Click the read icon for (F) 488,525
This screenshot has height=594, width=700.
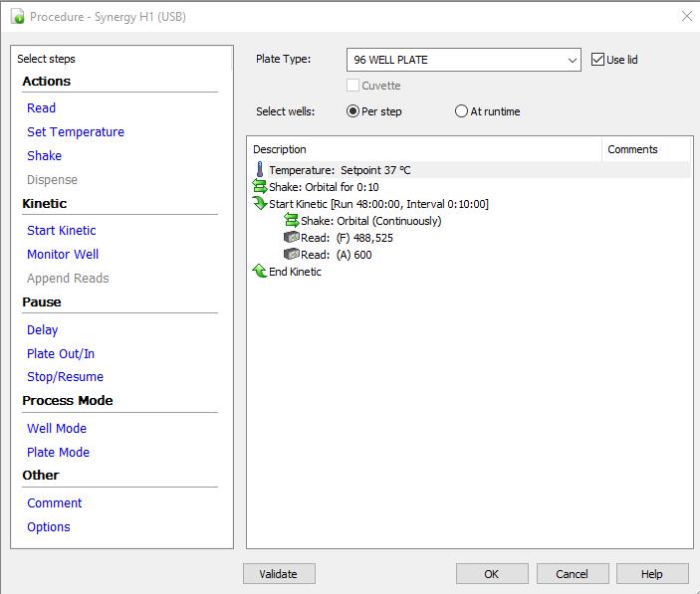click(x=292, y=237)
